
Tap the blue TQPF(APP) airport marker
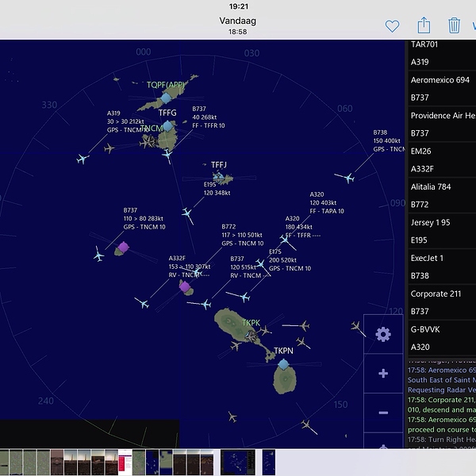coord(166,98)
